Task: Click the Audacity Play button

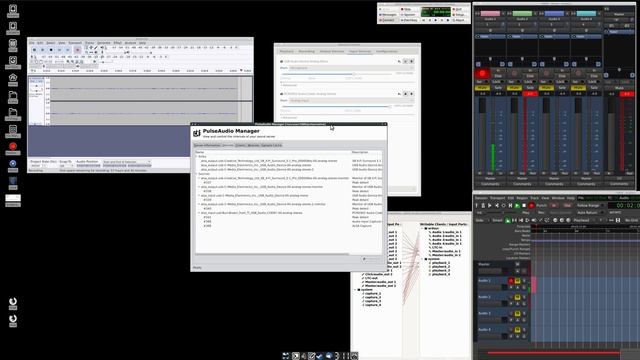Action: click(x=43, y=50)
